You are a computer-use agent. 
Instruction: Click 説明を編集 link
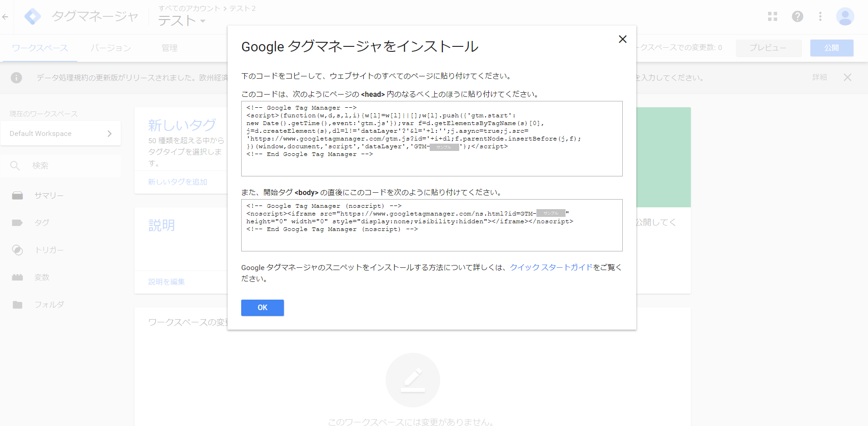click(x=167, y=282)
